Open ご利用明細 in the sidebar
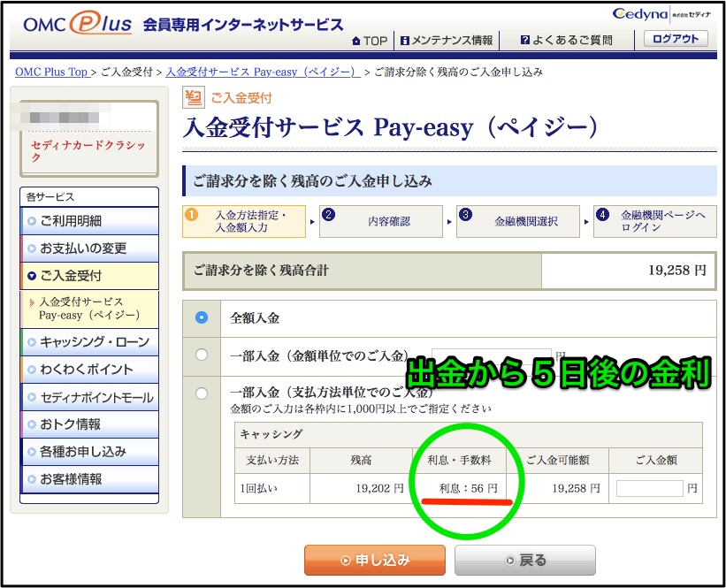 coord(89,221)
